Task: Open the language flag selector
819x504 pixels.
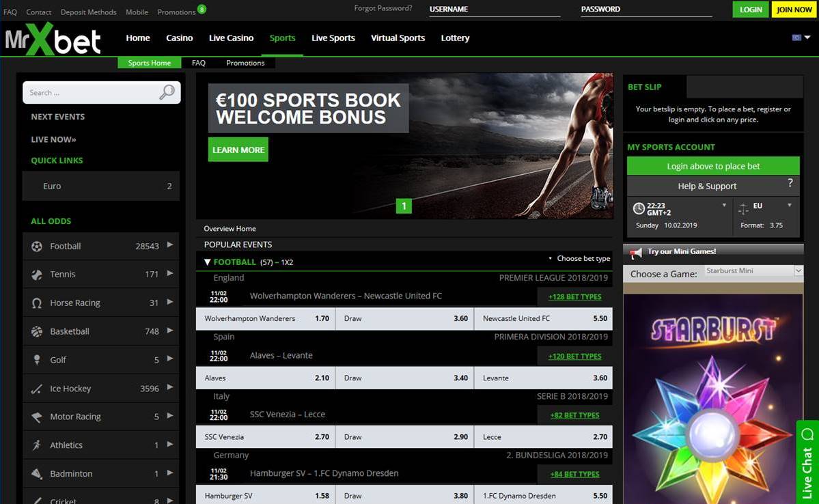Action: [801, 38]
